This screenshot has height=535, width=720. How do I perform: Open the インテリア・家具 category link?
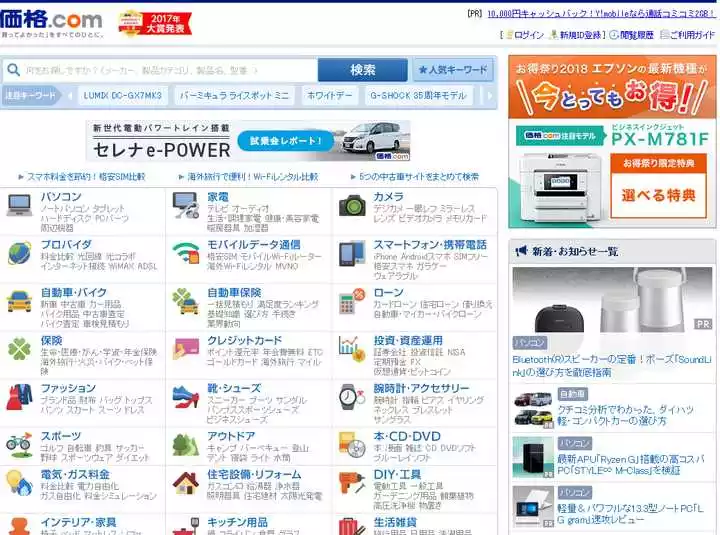pyautogui.click(x=79, y=522)
